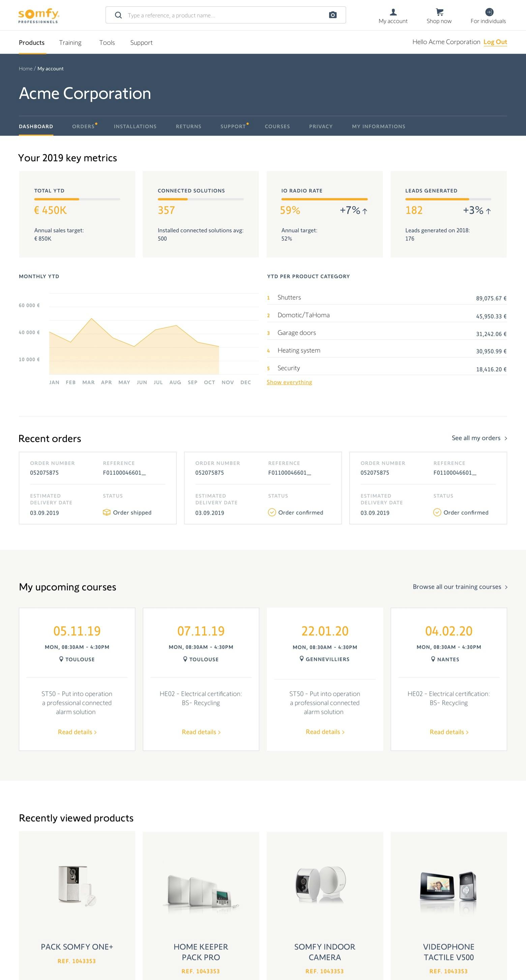Open Videophone Tactile V500 product image

[x=448, y=888]
